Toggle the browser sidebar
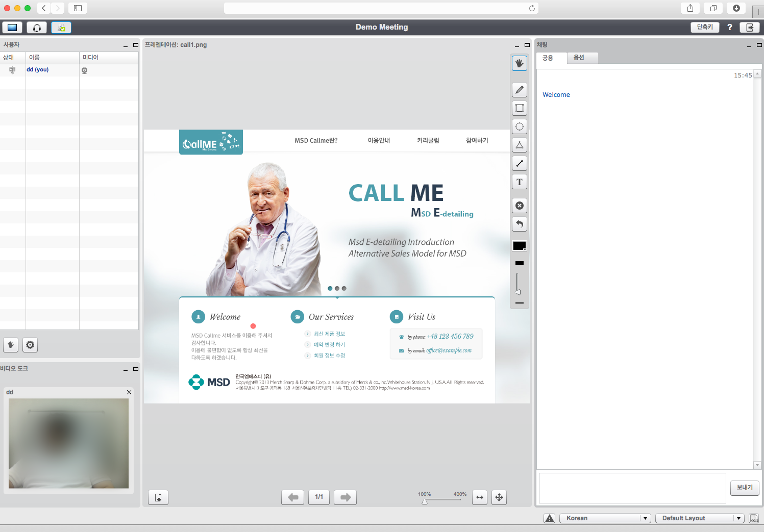 click(78, 8)
